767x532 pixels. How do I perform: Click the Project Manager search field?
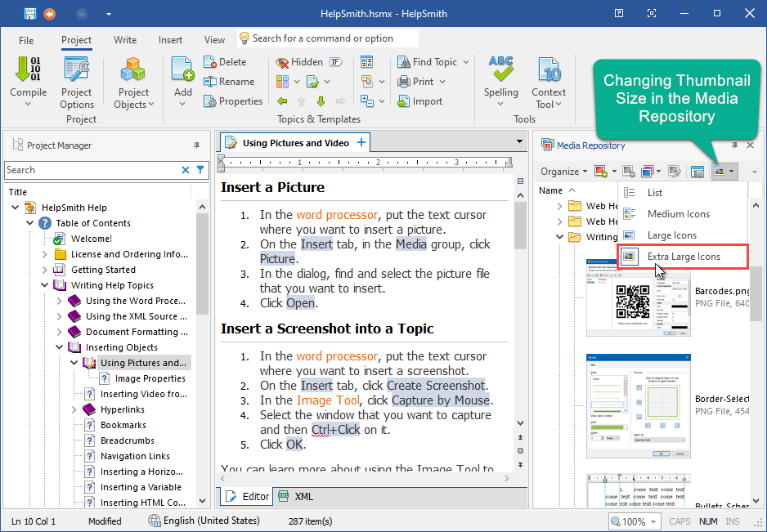pyautogui.click(x=92, y=170)
